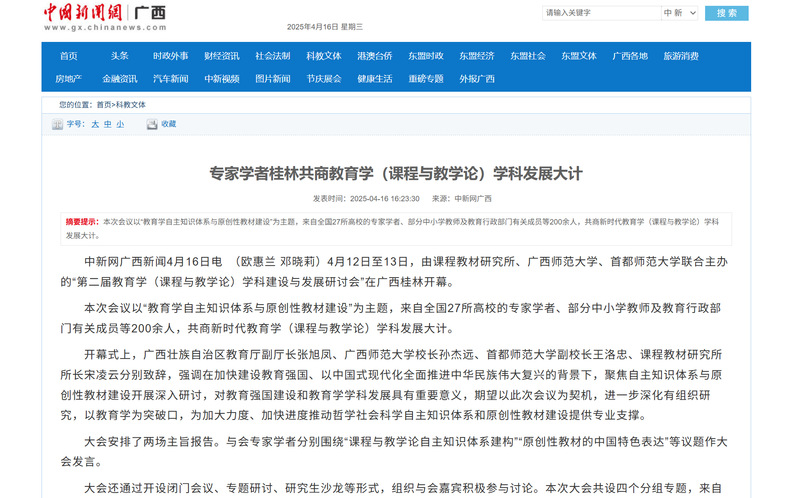Click the font size icon beside 字号
The width and height of the screenshot is (798, 498).
tap(58, 124)
